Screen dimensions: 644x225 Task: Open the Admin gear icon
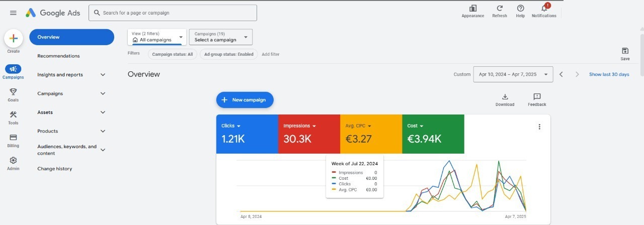pos(13,160)
